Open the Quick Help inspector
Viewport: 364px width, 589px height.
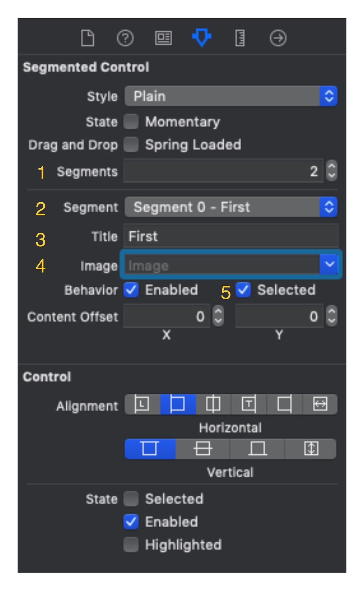[126, 38]
